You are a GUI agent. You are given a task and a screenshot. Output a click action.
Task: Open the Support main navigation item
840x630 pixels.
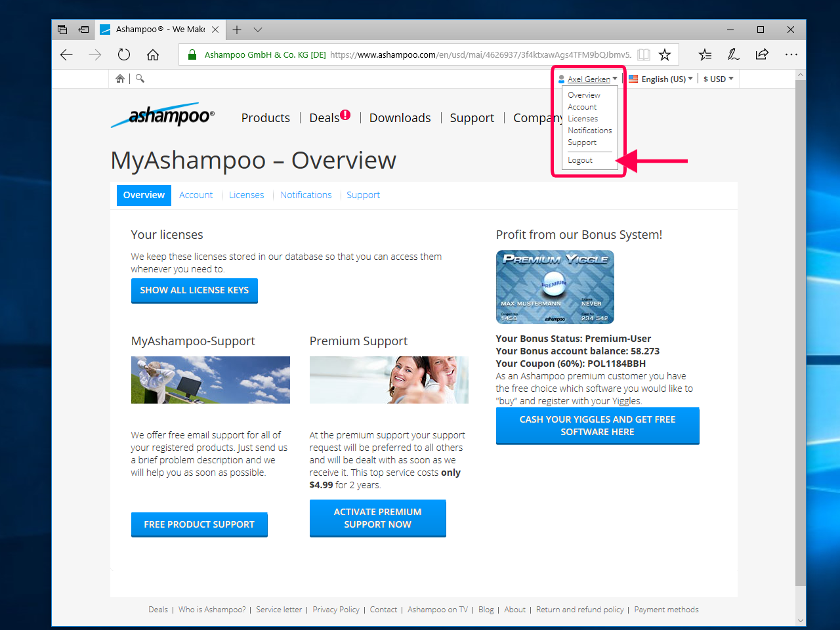pos(472,118)
